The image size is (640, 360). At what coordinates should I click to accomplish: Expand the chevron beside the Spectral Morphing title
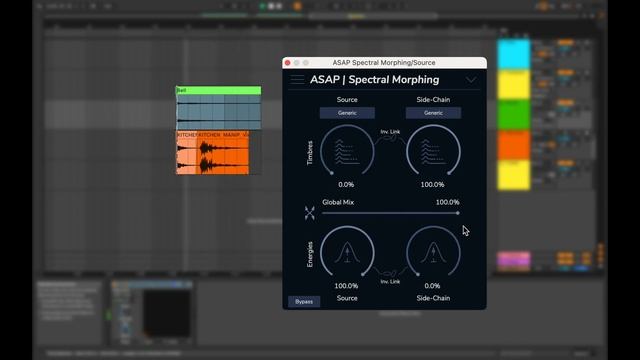click(471, 80)
